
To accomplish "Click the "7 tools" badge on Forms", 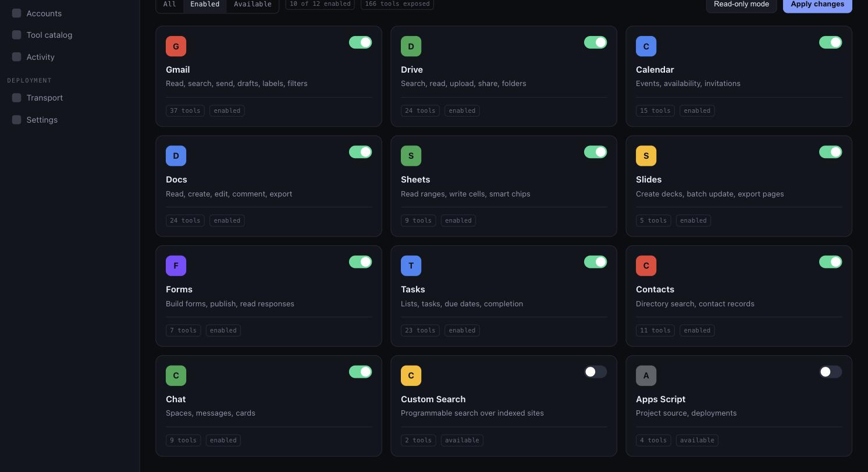I will pyautogui.click(x=183, y=330).
